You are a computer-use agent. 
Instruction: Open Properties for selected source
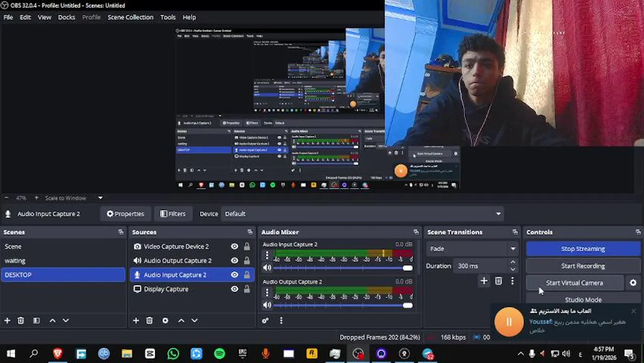[125, 214]
